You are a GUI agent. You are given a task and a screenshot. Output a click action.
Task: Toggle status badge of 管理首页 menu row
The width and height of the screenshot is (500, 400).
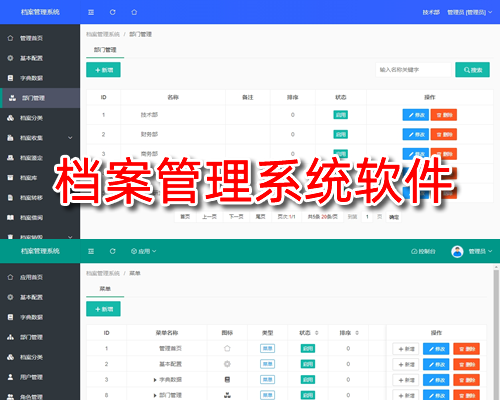point(308,349)
